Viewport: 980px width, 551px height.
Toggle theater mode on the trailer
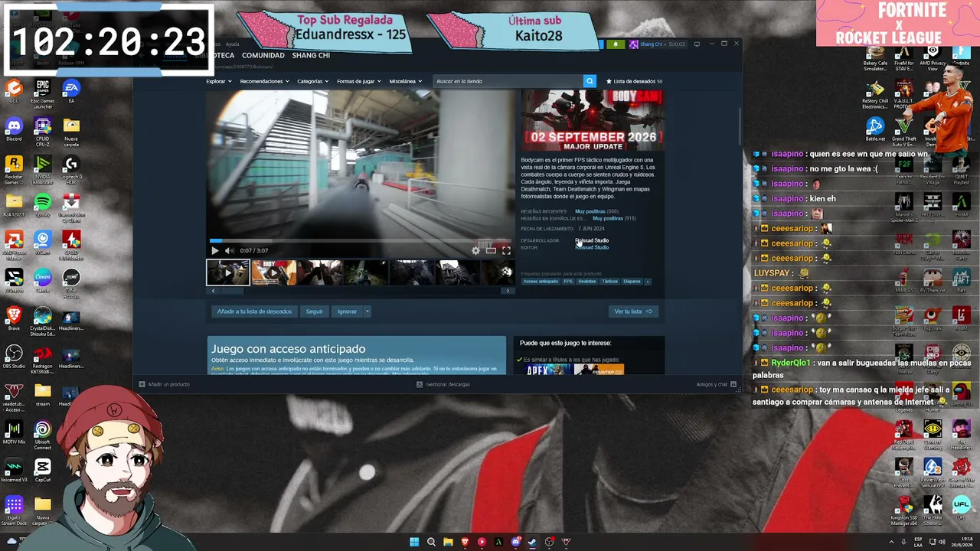(491, 250)
